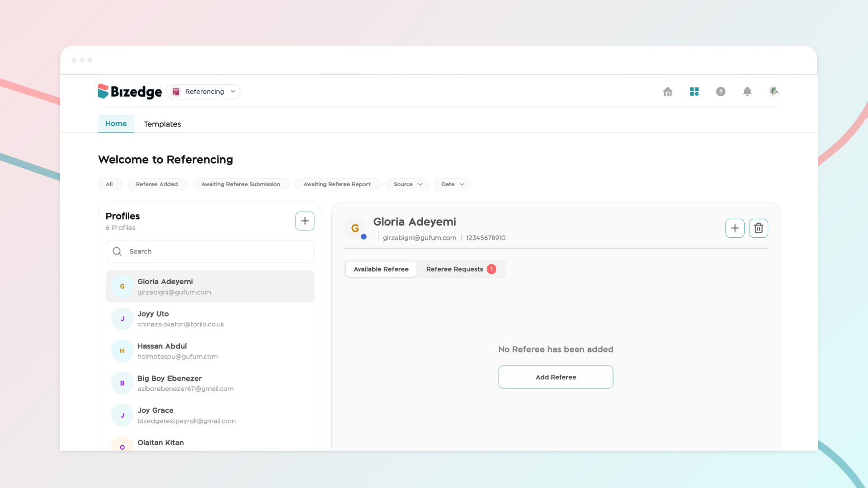Click phone number 12345678910
Image resolution: width=868 pixels, height=488 pixels.
click(486, 238)
